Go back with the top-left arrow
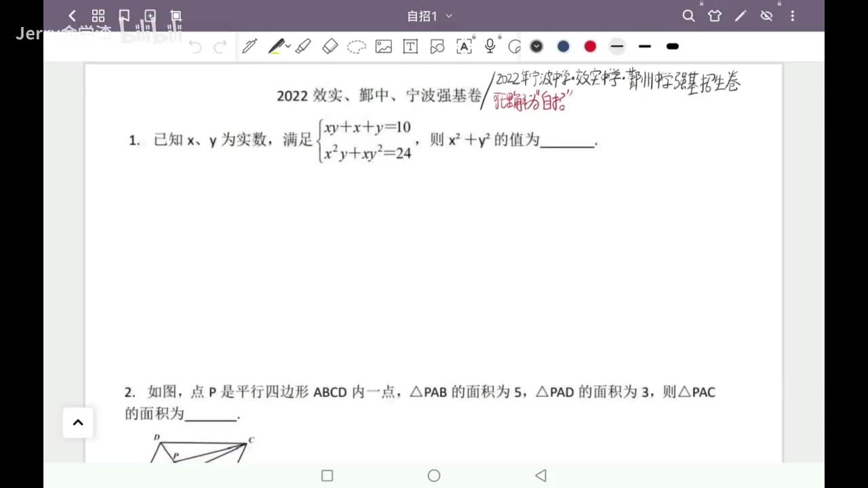Viewport: 868px width, 488px height. (x=72, y=16)
